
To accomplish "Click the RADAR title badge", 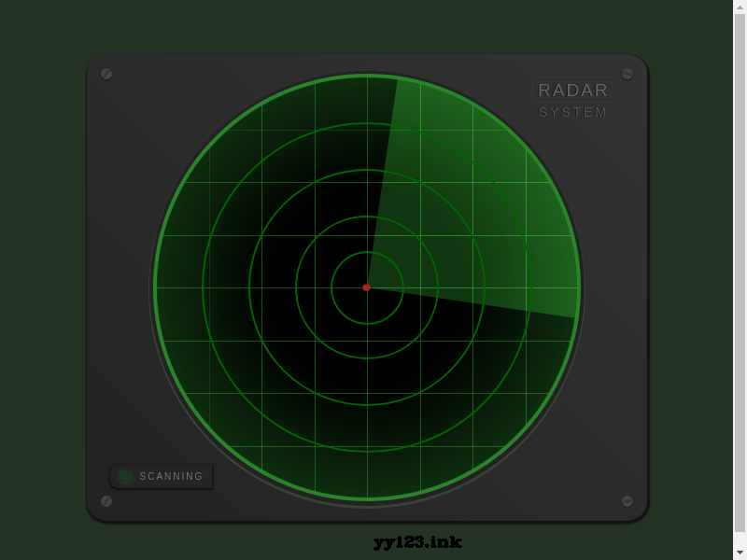I will click(573, 90).
